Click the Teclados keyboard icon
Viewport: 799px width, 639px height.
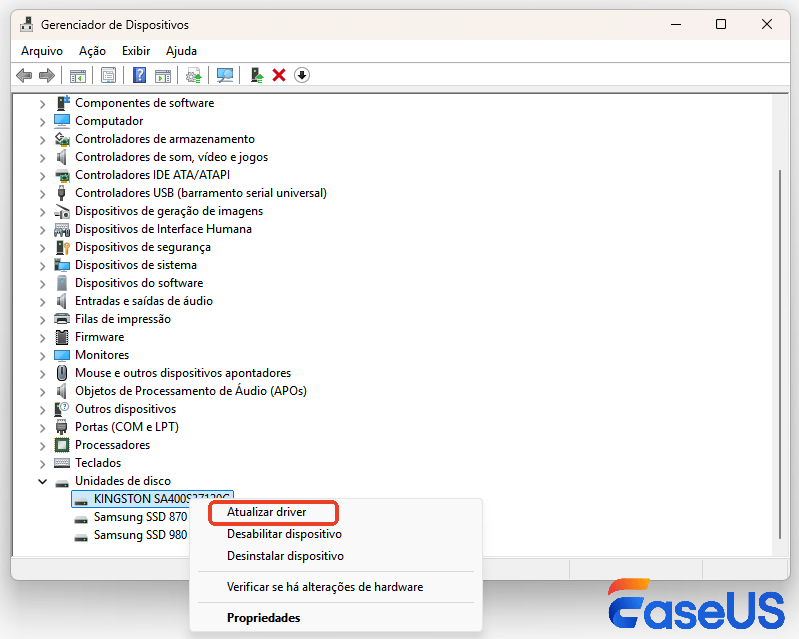(x=62, y=463)
